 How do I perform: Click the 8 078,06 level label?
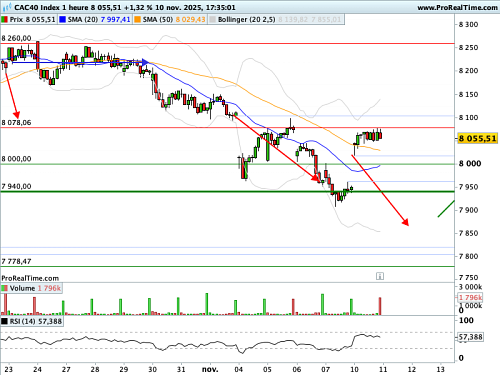tap(16, 123)
